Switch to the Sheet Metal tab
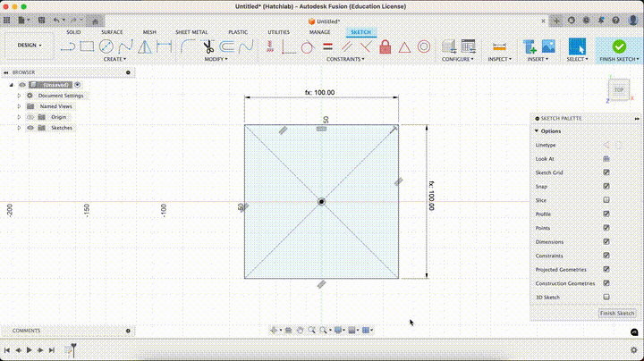The height and width of the screenshot is (361, 644). (191, 32)
